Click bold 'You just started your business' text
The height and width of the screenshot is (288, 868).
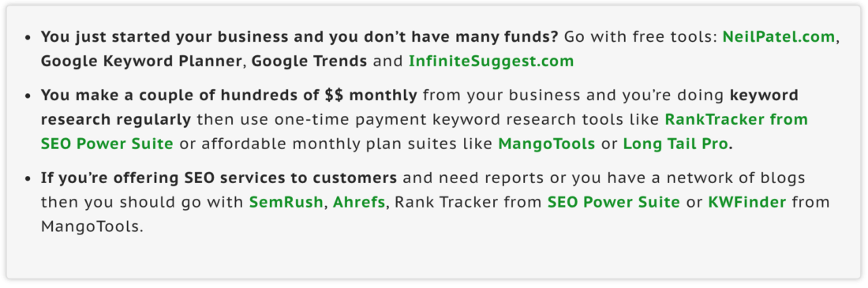[x=165, y=37]
